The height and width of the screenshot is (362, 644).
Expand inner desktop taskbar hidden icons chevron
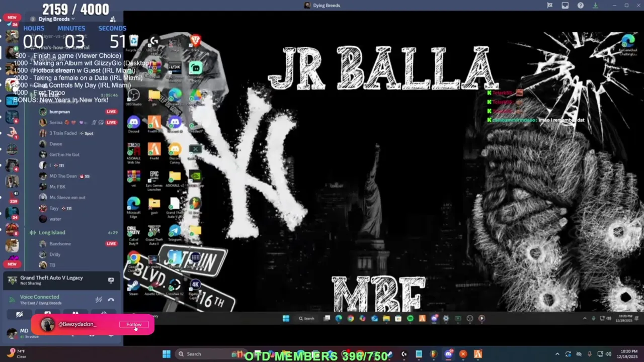[585, 318]
